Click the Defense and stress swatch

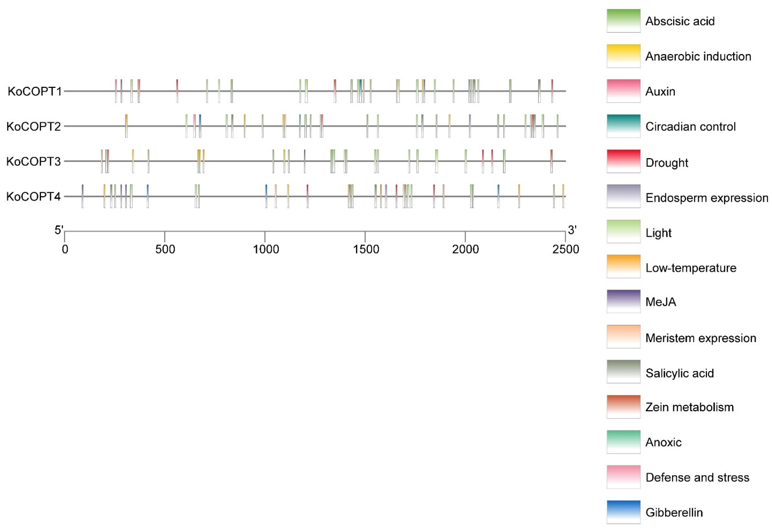pos(623,477)
